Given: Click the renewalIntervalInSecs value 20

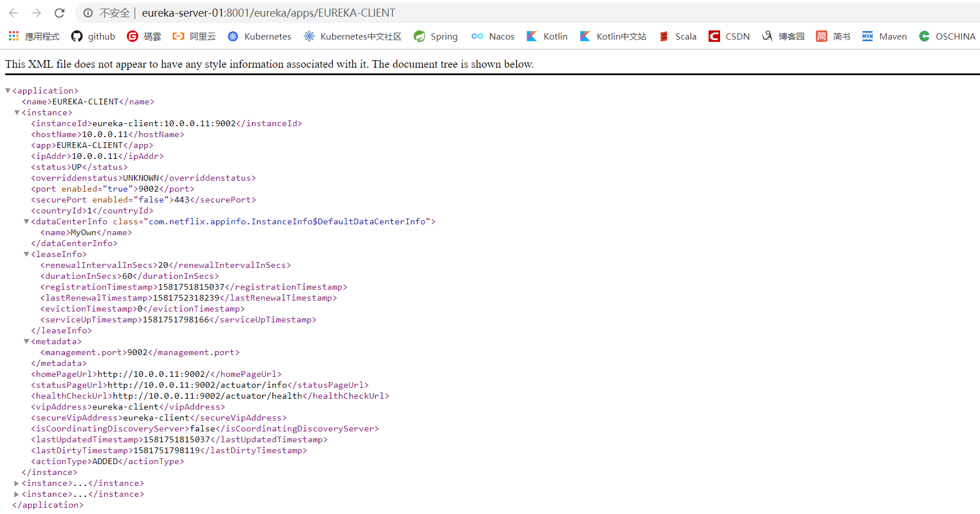Looking at the screenshot, I should pyautogui.click(x=164, y=265).
